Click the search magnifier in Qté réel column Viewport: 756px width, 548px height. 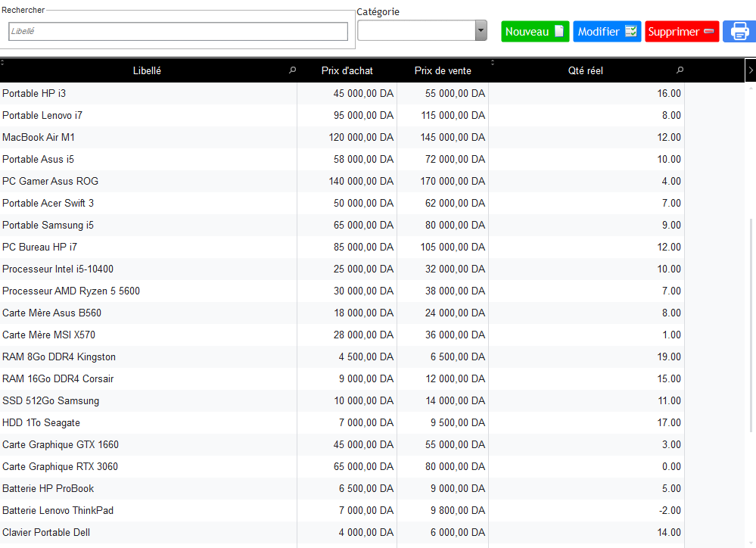click(680, 70)
